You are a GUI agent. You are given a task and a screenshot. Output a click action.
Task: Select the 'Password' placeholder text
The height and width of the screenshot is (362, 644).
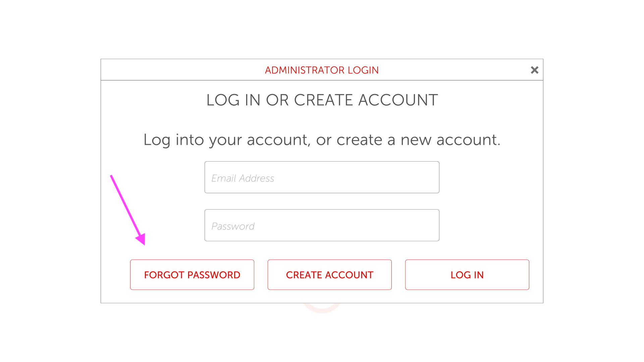[233, 226]
